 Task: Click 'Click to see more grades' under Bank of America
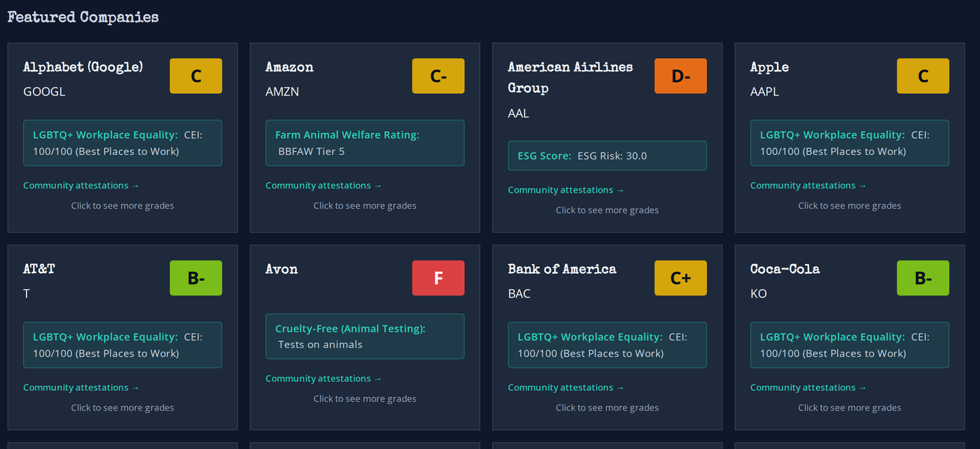pyautogui.click(x=607, y=408)
